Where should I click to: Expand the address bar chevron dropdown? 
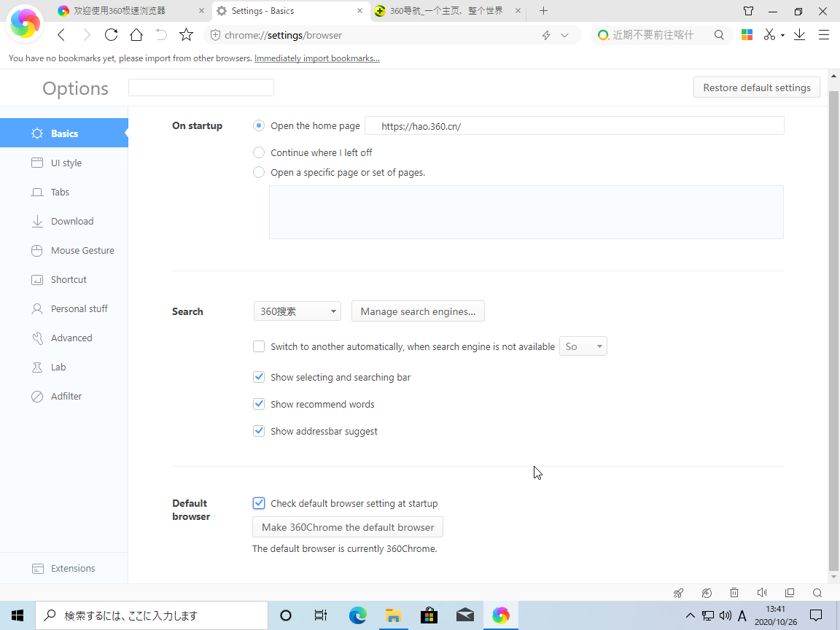[564, 35]
